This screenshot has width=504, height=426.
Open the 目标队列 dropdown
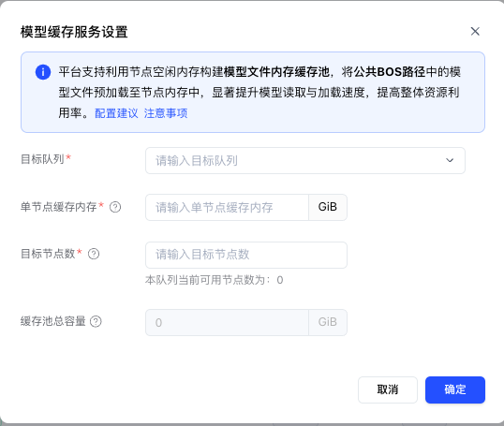305,161
